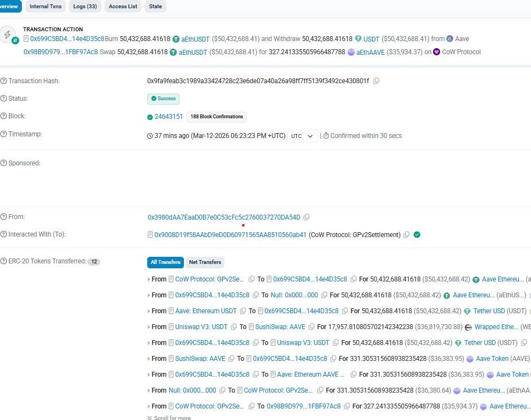Viewport: 531px width, 420px height.
Task: Copy the Aave: Ethereum USDT sender address
Action: tap(243, 311)
